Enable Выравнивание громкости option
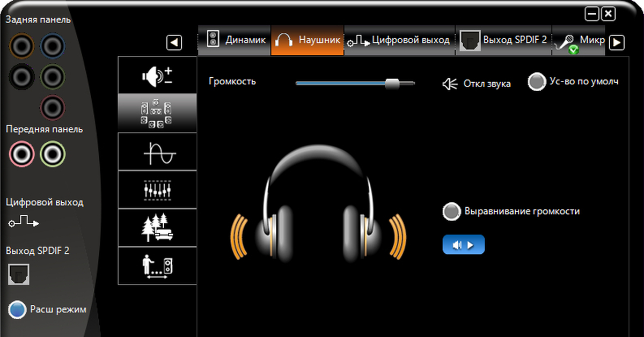The height and width of the screenshot is (337, 644). click(x=452, y=211)
